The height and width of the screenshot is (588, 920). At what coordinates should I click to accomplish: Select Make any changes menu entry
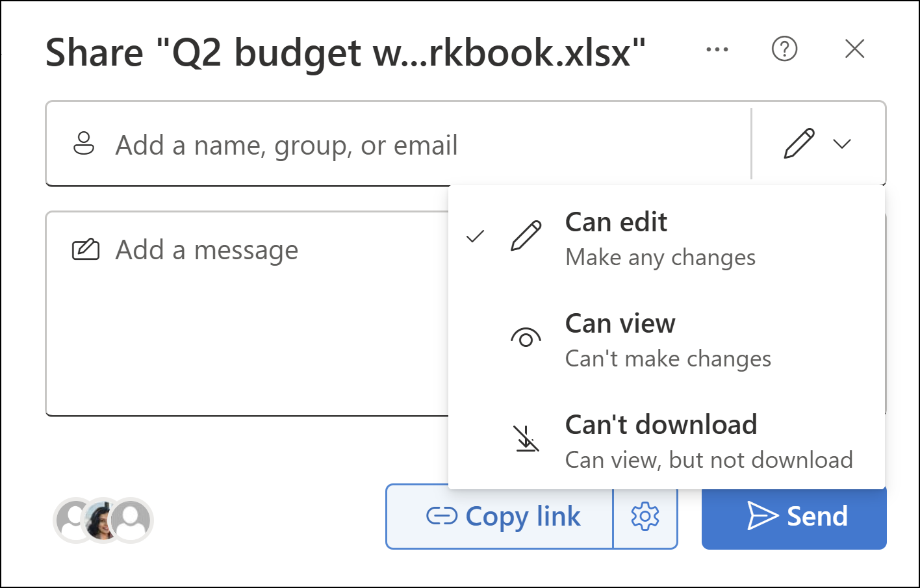(660, 257)
